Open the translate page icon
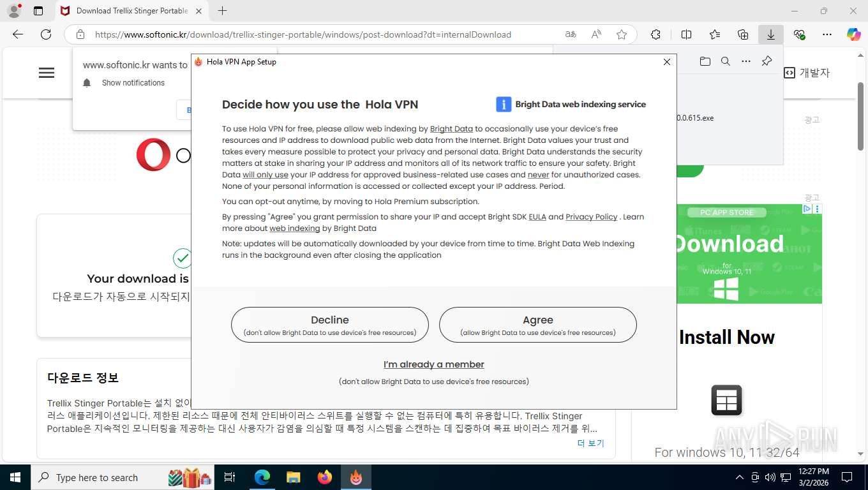The width and height of the screenshot is (868, 490). pyautogui.click(x=571, y=34)
